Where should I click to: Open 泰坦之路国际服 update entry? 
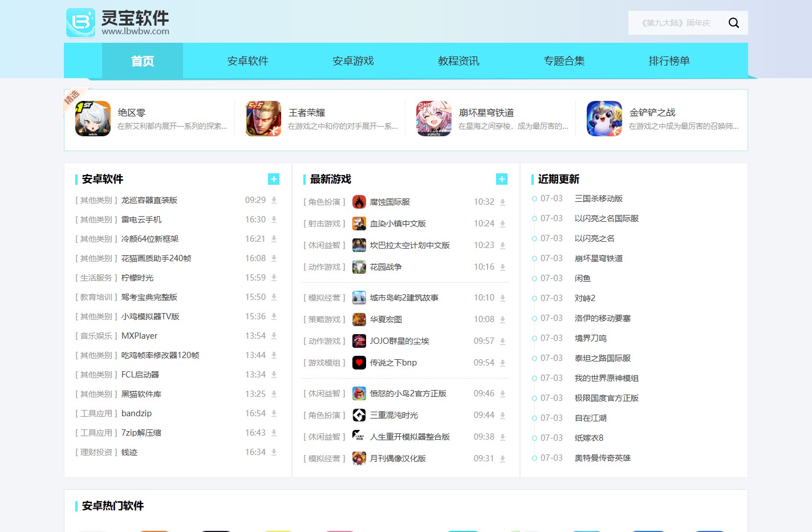(x=603, y=358)
